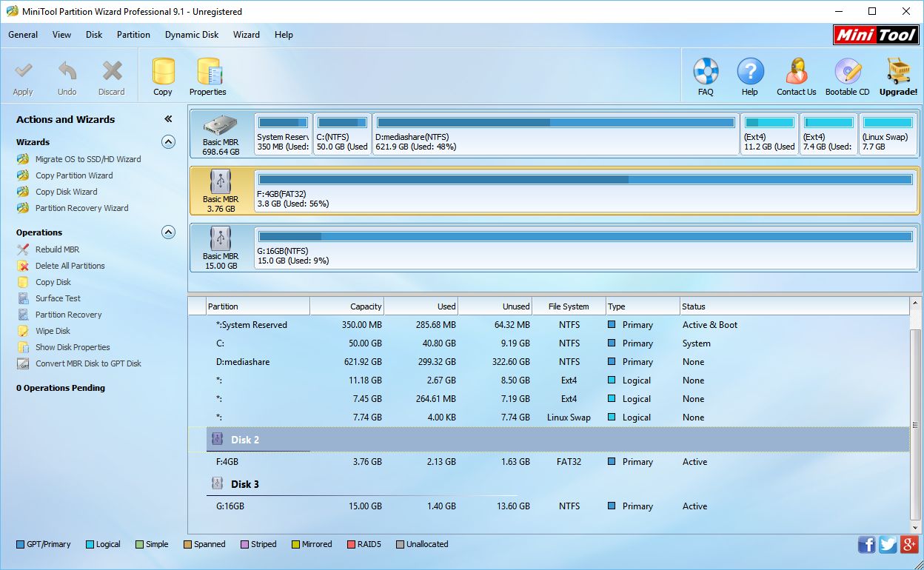Image resolution: width=924 pixels, height=570 pixels.
Task: Click the Partition Recovery Wizard icon
Action: (23, 208)
